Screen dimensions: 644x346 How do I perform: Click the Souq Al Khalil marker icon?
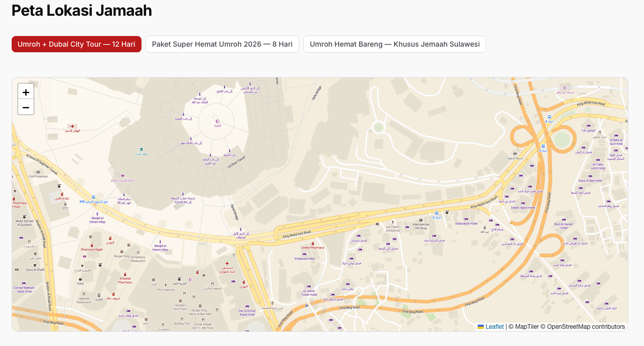click(x=35, y=265)
